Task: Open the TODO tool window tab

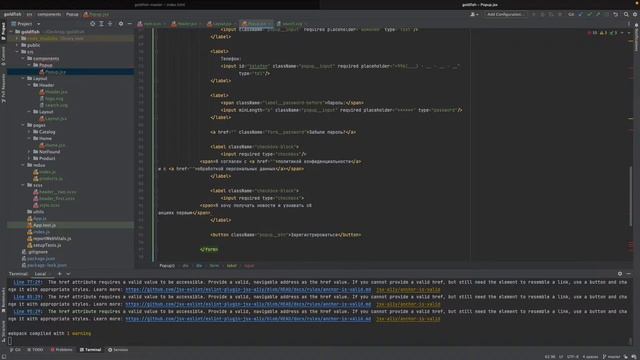Action: (35, 350)
